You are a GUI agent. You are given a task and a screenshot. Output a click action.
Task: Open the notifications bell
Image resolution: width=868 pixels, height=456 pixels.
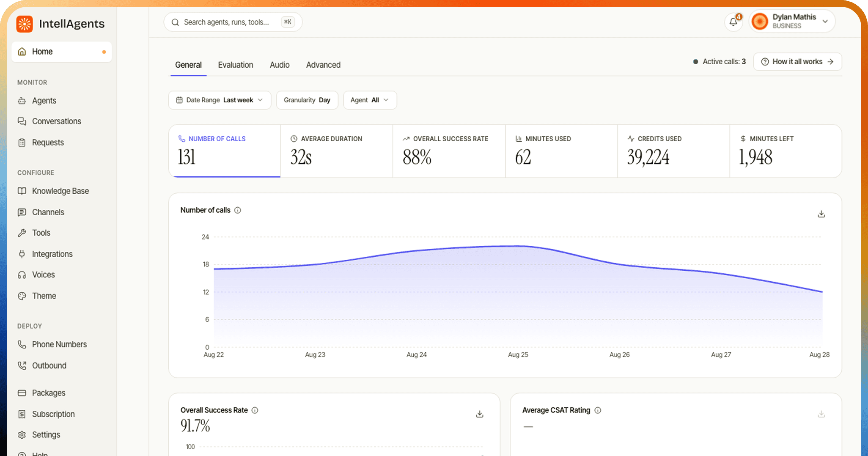(733, 22)
